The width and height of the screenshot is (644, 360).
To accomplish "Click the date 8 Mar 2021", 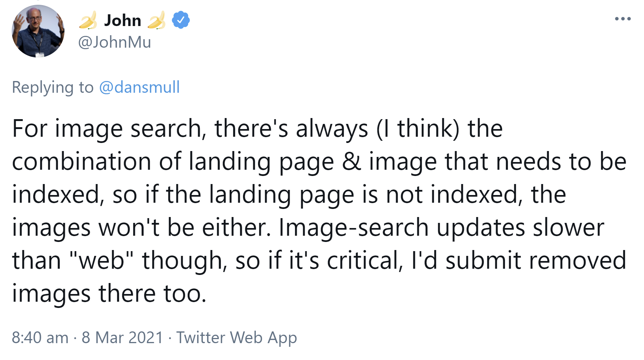I will coord(121,337).
